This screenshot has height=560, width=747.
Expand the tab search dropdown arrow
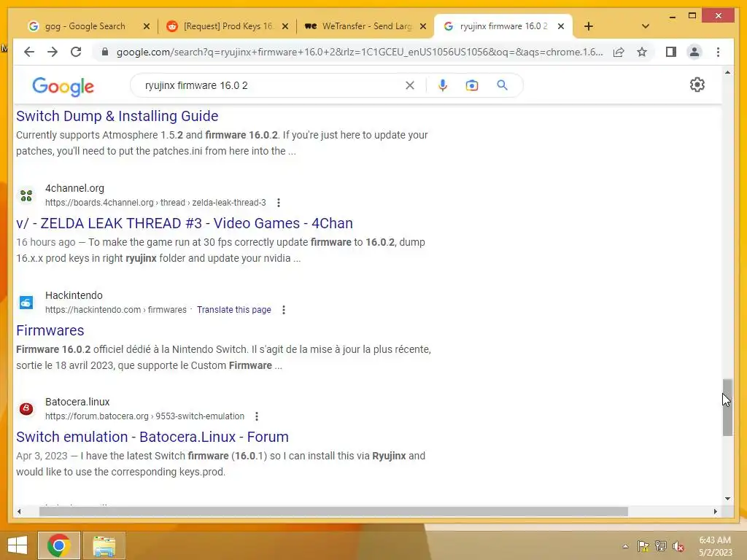[x=645, y=26]
